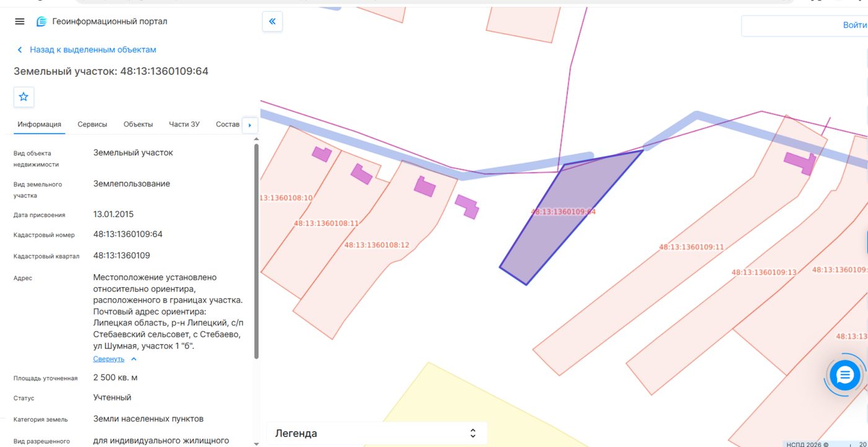Go back via Назад к выделенным объектам
The height and width of the screenshot is (447, 868).
click(x=93, y=50)
